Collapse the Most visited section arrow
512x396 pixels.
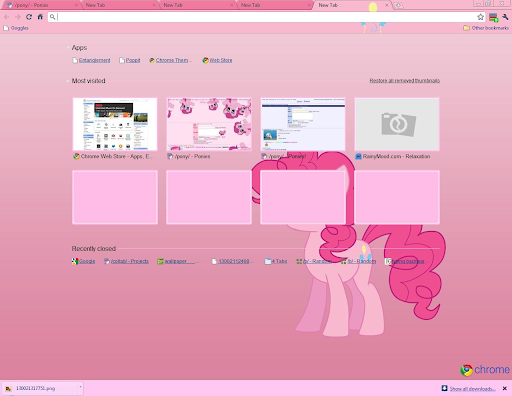(68, 81)
